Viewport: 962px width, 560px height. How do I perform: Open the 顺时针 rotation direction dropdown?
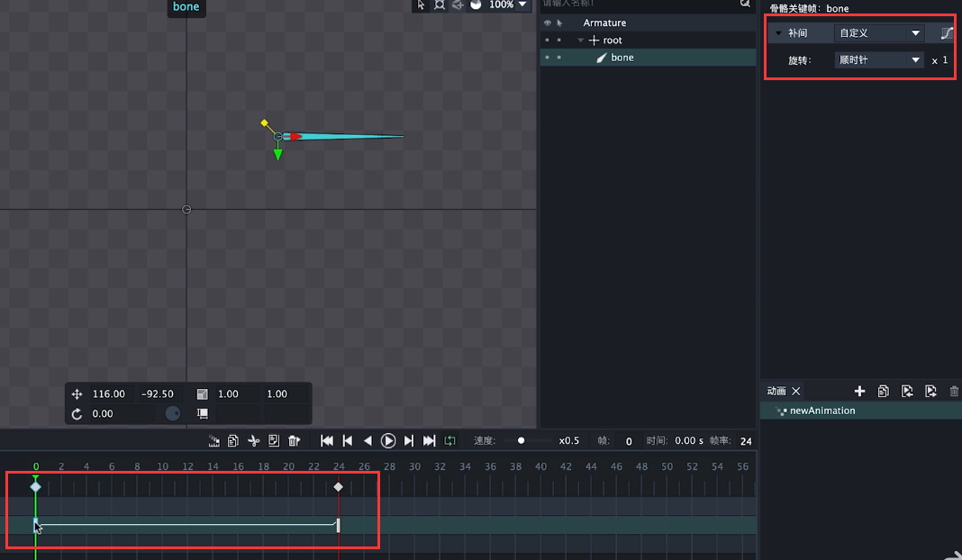(x=879, y=60)
